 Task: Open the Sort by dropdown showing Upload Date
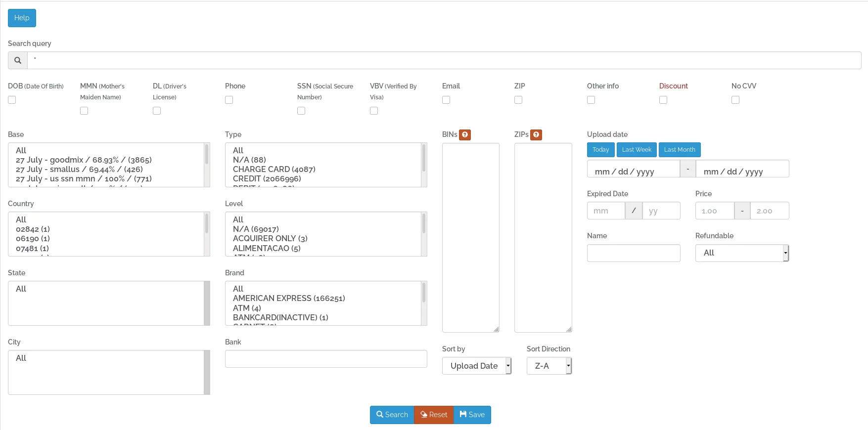(x=477, y=366)
